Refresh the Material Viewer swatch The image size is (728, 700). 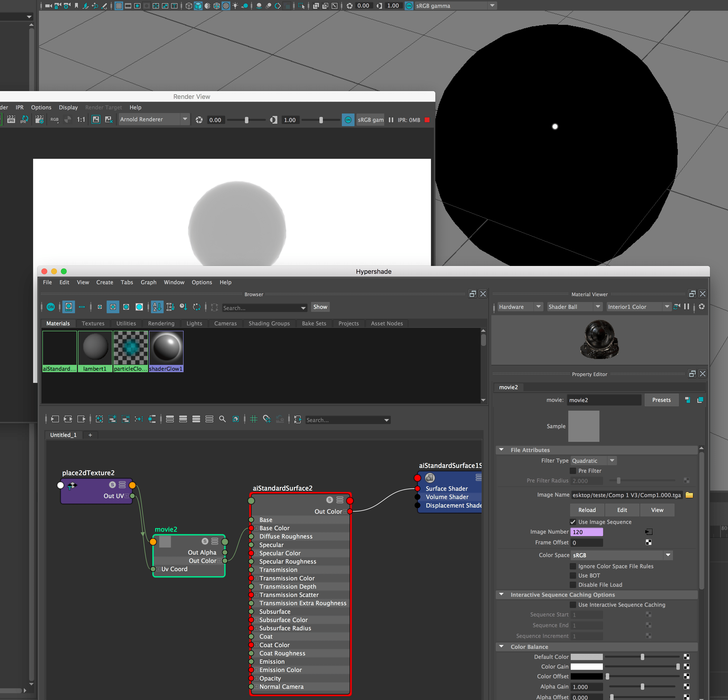click(702, 307)
